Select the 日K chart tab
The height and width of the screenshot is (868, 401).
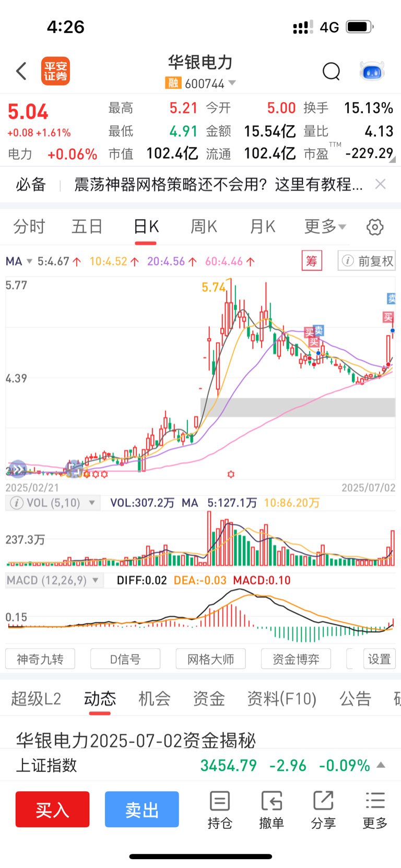146,227
